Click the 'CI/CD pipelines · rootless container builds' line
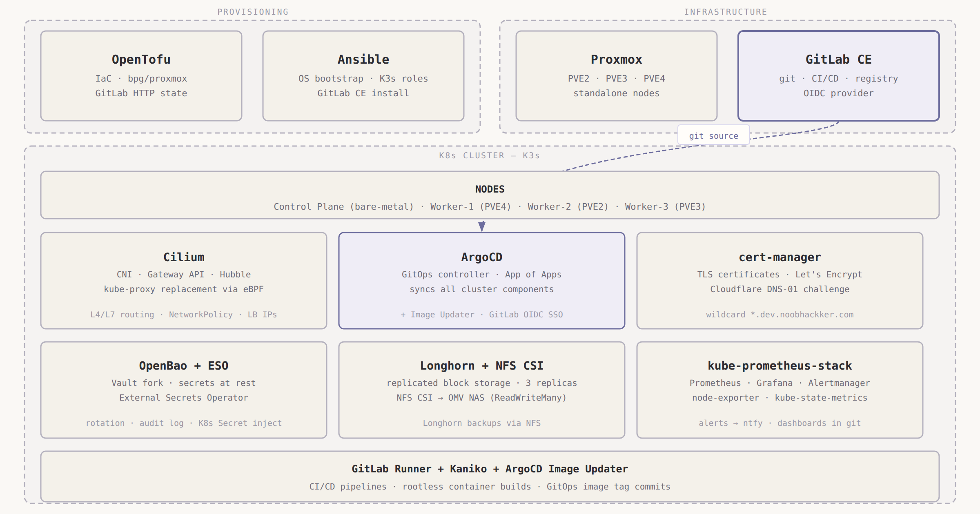This screenshot has height=514, width=980. pyautogui.click(x=490, y=487)
